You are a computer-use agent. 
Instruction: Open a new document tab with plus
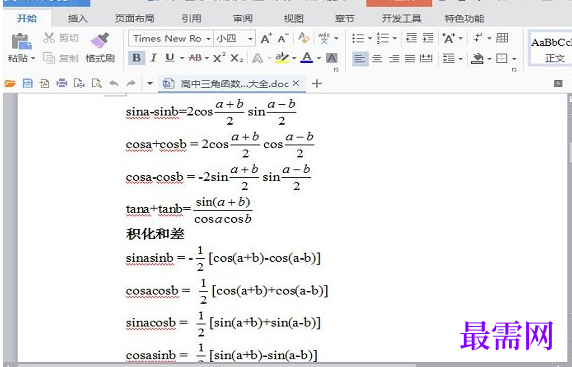[x=317, y=84]
